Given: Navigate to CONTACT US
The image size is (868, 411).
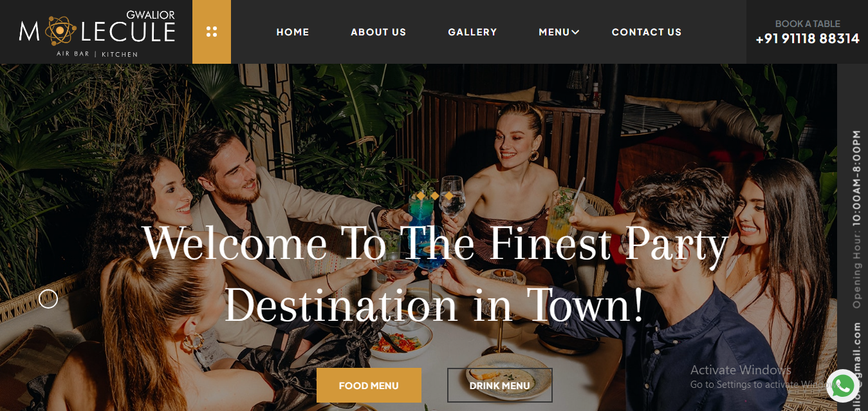Looking at the screenshot, I should coord(647,32).
